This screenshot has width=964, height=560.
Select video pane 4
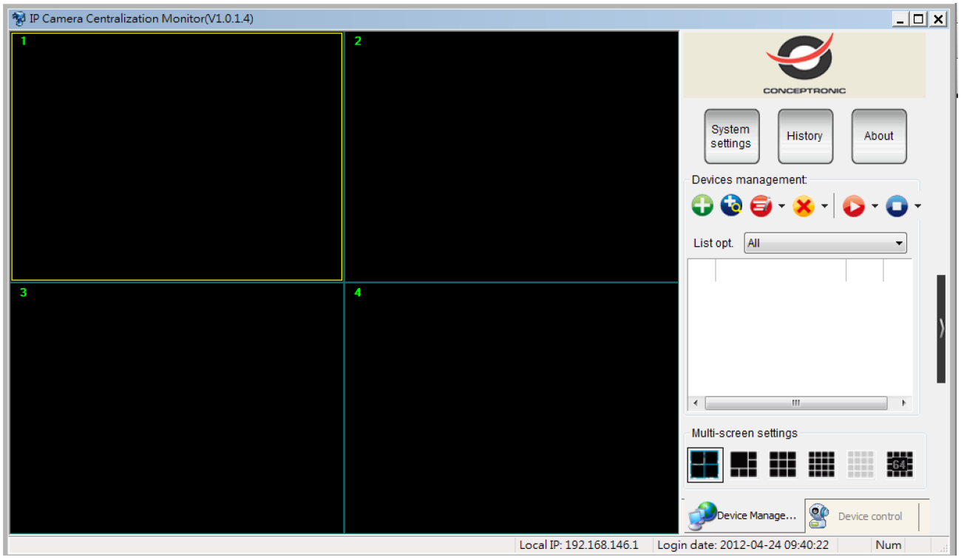pyautogui.click(x=512, y=408)
